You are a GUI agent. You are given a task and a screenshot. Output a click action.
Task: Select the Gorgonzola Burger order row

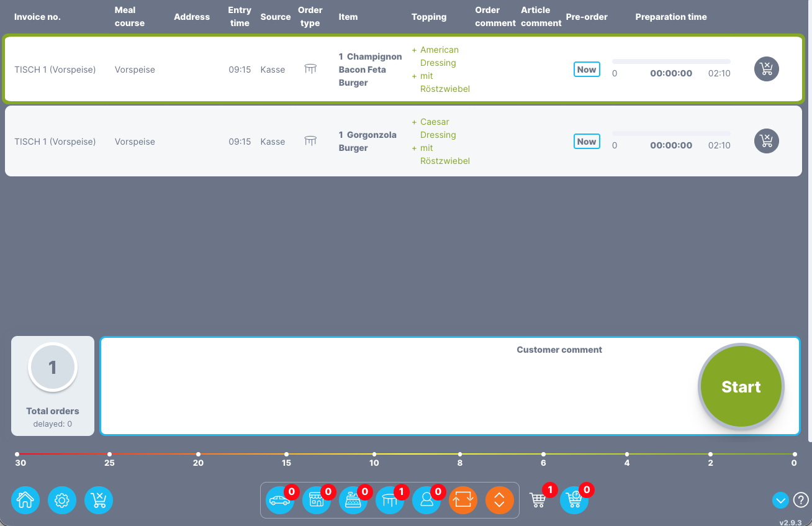186,142
